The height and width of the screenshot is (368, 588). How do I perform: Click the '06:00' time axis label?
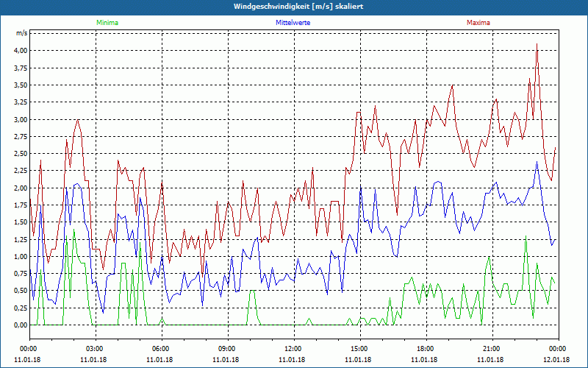click(159, 349)
